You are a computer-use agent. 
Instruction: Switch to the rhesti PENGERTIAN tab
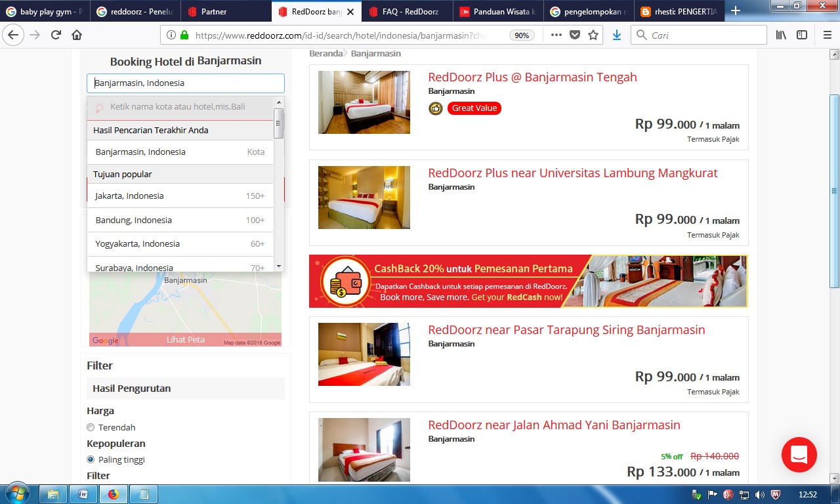pyautogui.click(x=678, y=11)
